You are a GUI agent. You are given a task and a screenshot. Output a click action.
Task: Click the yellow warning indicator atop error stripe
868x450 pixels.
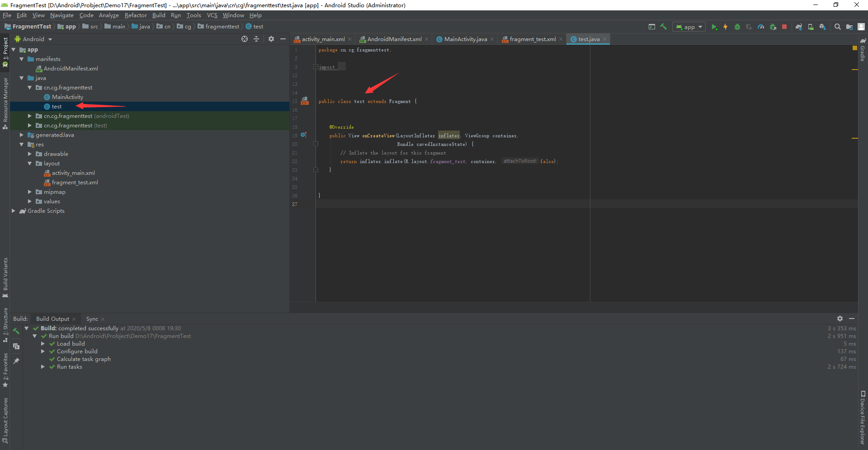pyautogui.click(x=854, y=48)
